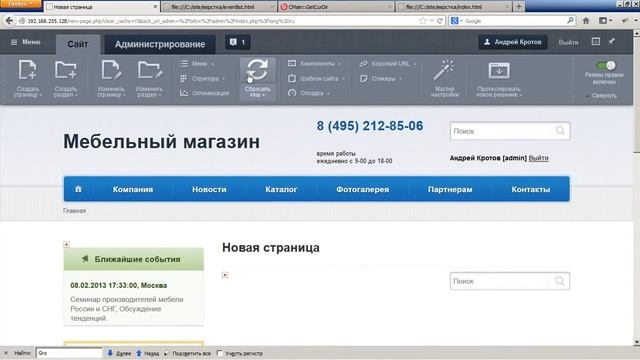Switch to the CMain::GetCurDir browser tab

click(x=336, y=7)
